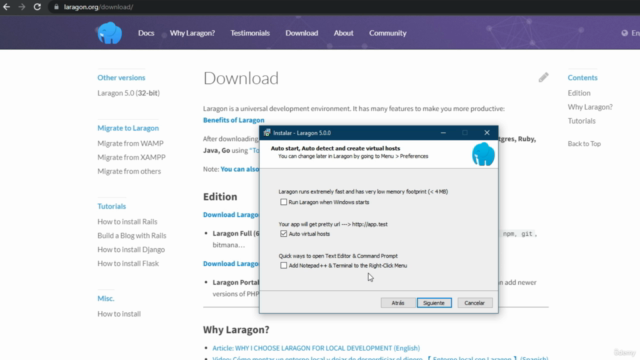Click the Atrás button in installer

tap(398, 303)
